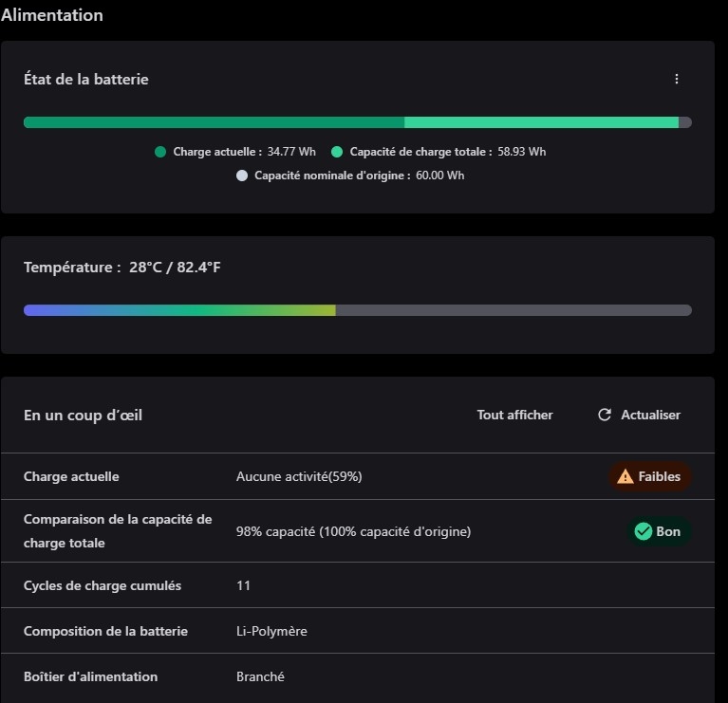The height and width of the screenshot is (703, 728).
Task: Click the light green Capacité de charge totale dot
Action: click(x=337, y=152)
